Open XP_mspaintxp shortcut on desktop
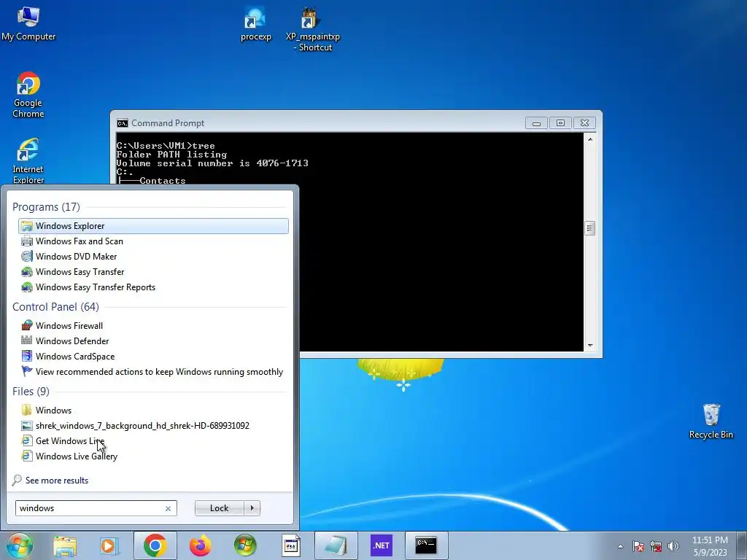Screen dimensions: 747x560 coord(312,29)
